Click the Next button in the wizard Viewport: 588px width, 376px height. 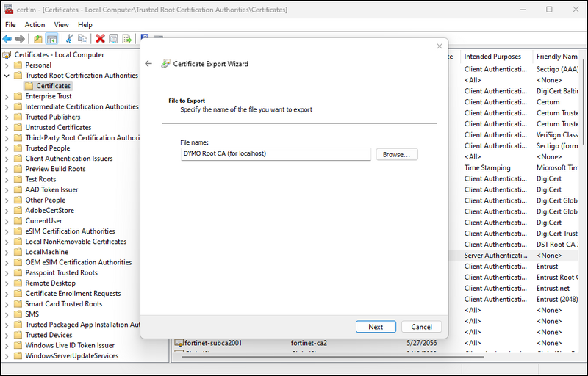[376, 327]
